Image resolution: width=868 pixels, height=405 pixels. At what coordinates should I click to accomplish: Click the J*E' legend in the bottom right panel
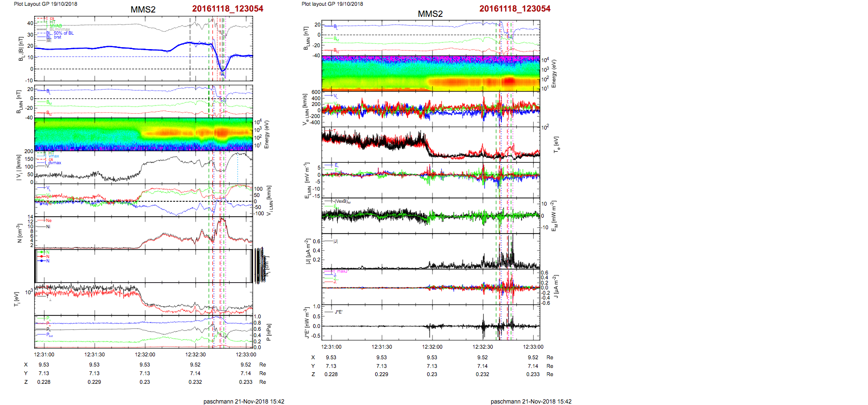pyautogui.click(x=338, y=312)
